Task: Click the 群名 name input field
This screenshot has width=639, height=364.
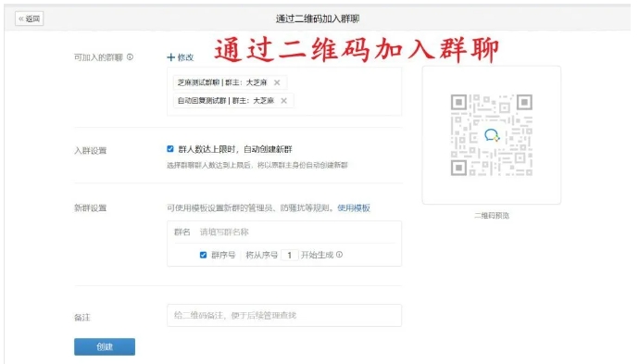Action: (x=296, y=232)
